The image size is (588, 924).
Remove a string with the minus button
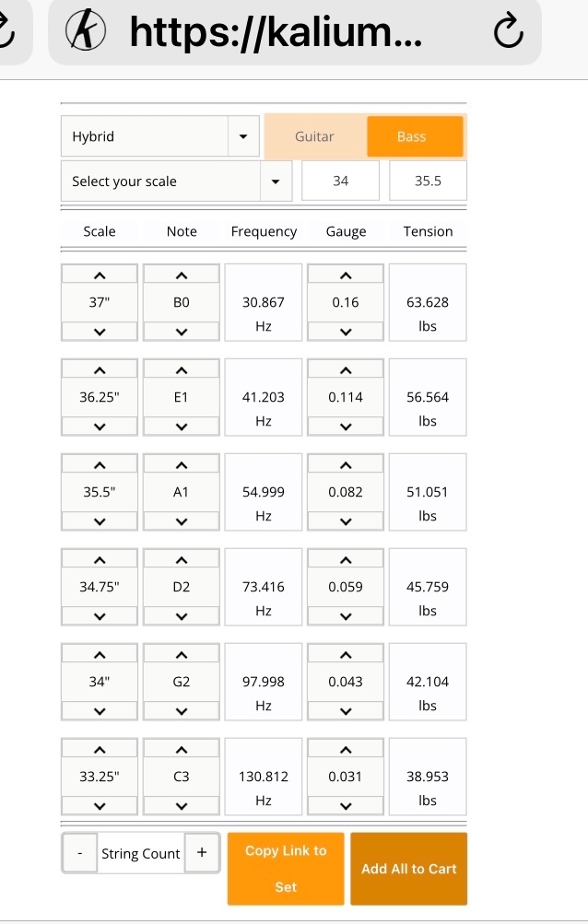[79, 853]
